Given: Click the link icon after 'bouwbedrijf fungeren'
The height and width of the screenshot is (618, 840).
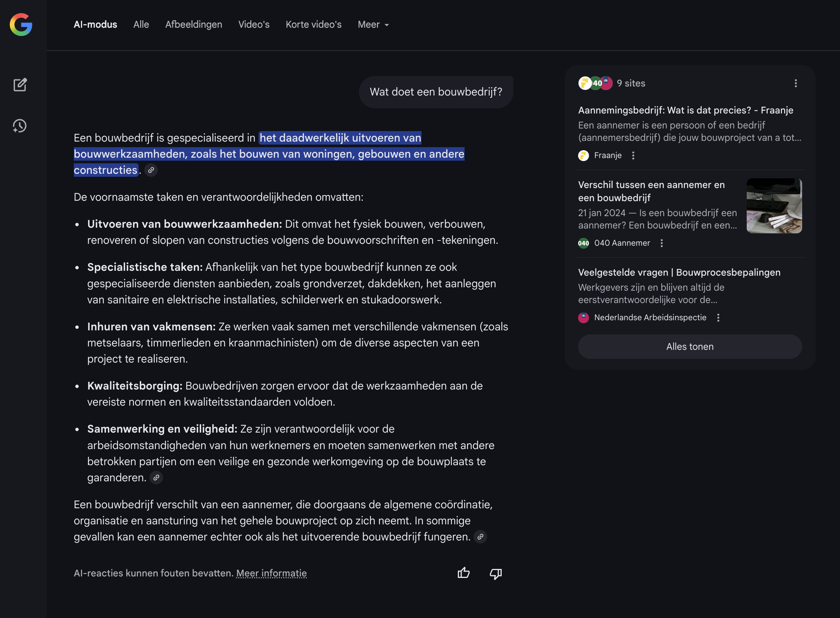Looking at the screenshot, I should 480,537.
